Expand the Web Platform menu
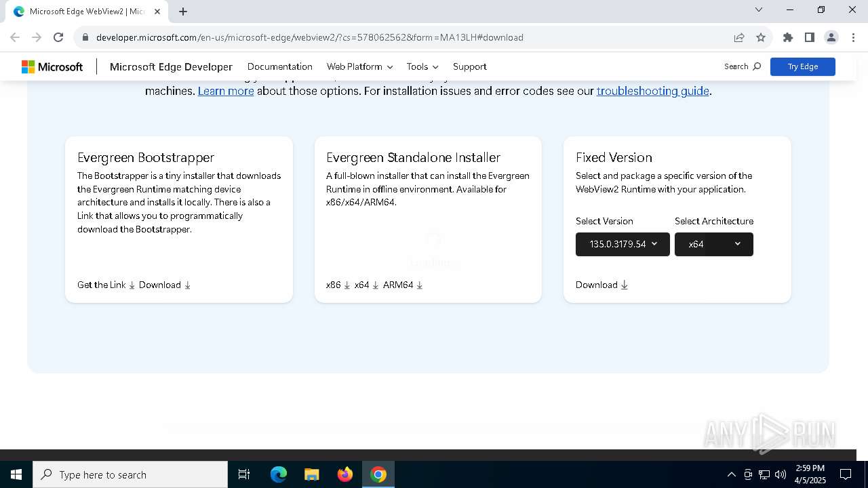868x488 pixels. [359, 66]
